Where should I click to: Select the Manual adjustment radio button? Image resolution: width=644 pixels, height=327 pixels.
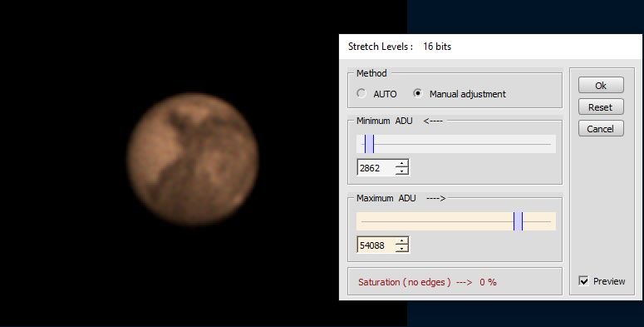417,94
